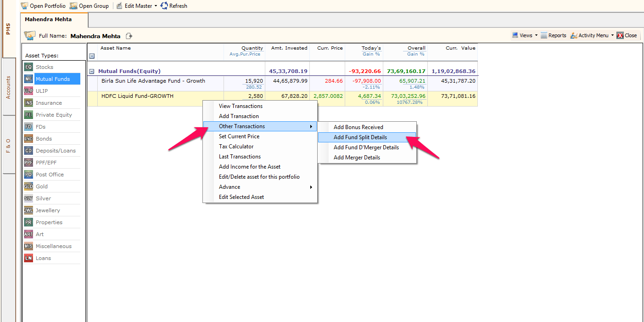This screenshot has height=322, width=644.
Task: Click the 45,31,787.20 current value cell
Action: click(x=458, y=81)
